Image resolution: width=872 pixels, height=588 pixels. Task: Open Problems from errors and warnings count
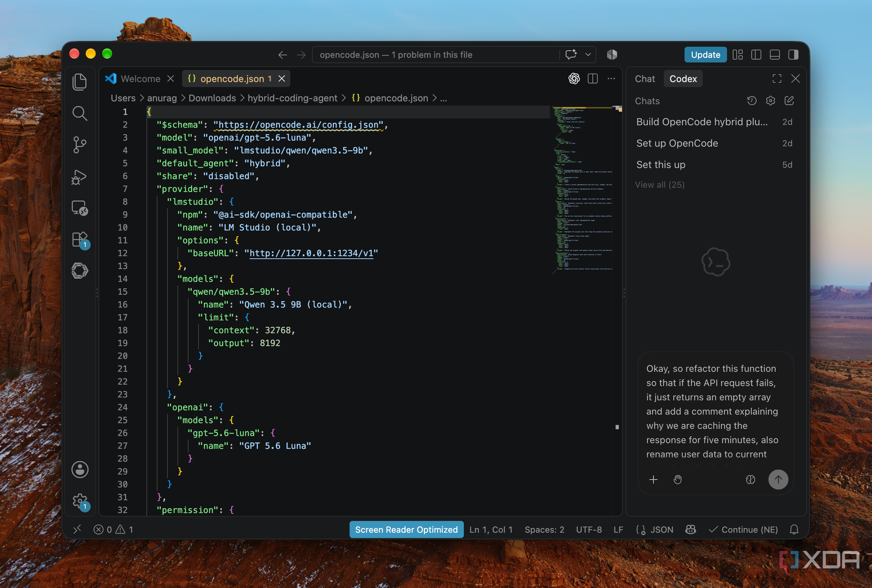113,529
